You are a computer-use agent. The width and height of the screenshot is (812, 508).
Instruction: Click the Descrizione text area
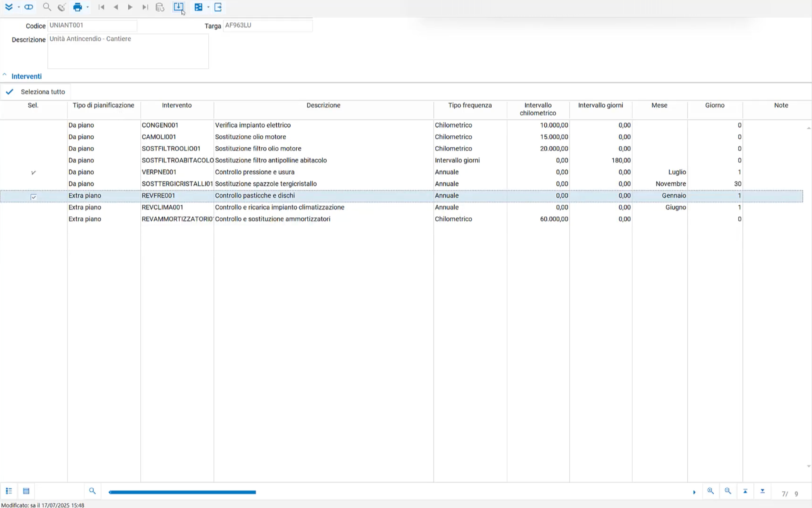[x=128, y=51]
